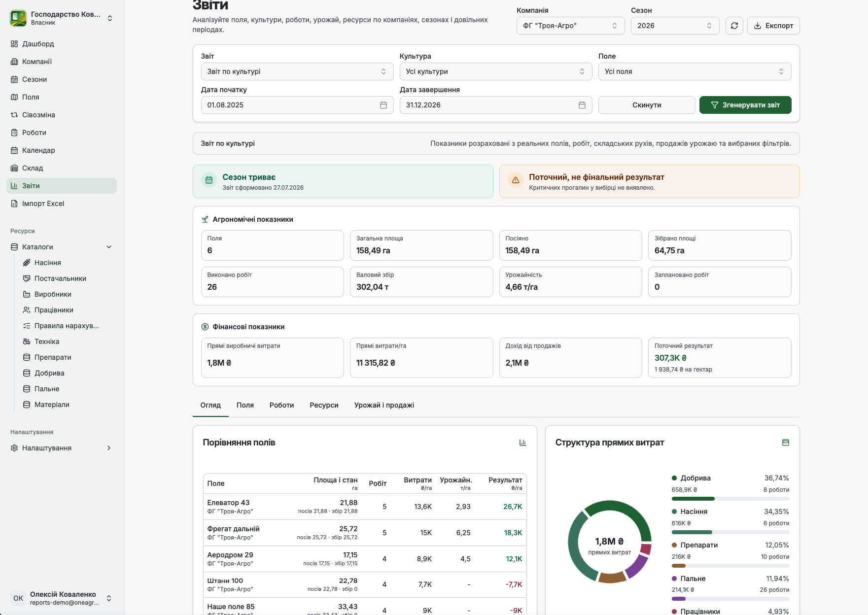Screen dimensions: 868x615
Task: Click calendar icon in Дата початку field
Action: coord(383,105)
